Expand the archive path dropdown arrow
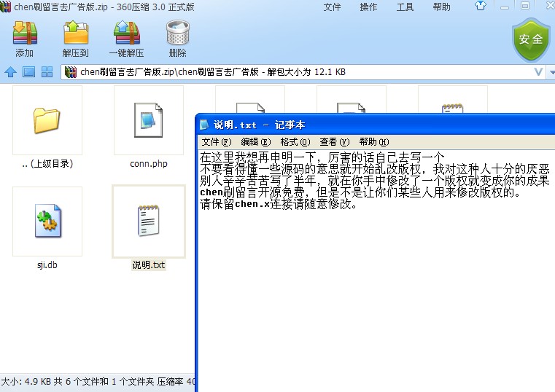Screen dimensions: 555x392 539,72
